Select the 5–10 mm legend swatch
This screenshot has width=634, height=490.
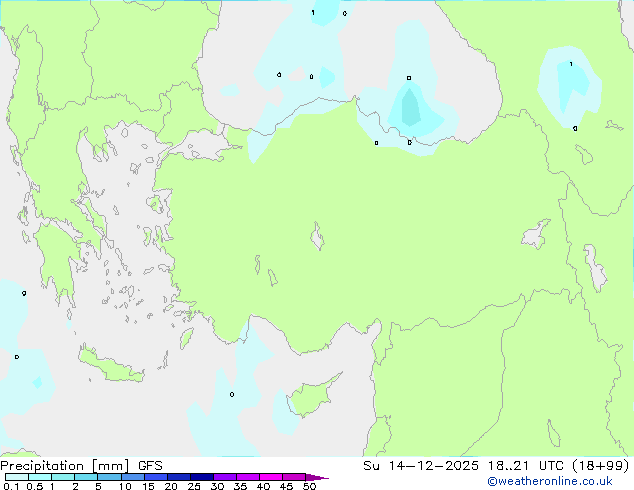109,477
